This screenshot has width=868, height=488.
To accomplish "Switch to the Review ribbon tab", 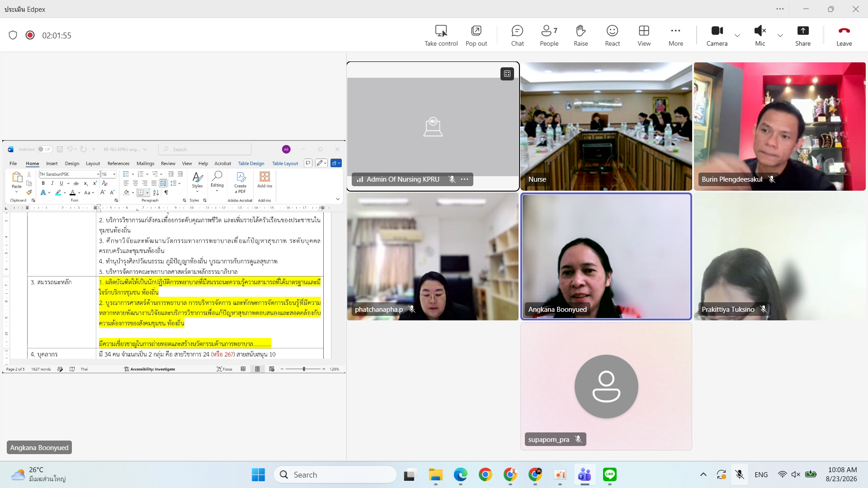I will tap(168, 164).
